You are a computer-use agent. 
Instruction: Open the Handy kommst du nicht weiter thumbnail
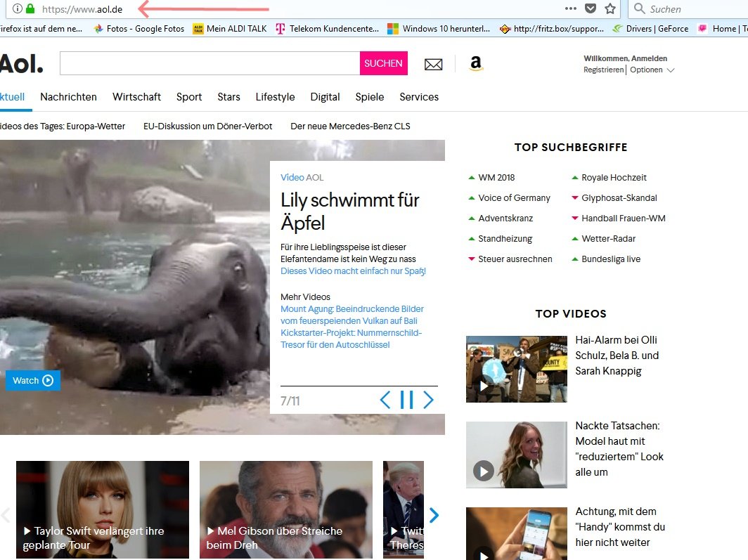click(x=517, y=534)
